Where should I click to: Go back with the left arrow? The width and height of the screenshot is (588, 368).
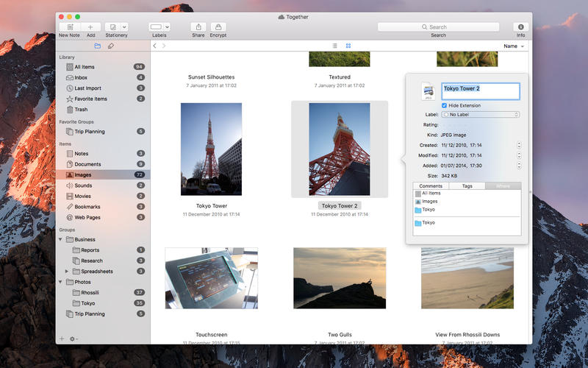[x=154, y=46]
